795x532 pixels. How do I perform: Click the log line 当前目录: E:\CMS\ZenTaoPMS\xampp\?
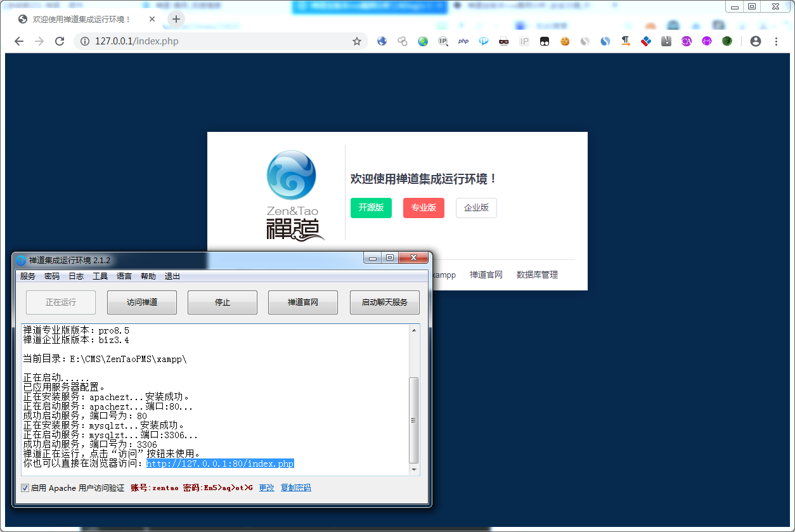[105, 358]
